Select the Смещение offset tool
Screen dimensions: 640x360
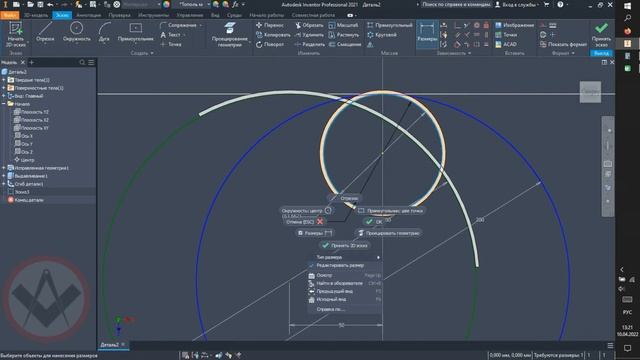(345, 44)
